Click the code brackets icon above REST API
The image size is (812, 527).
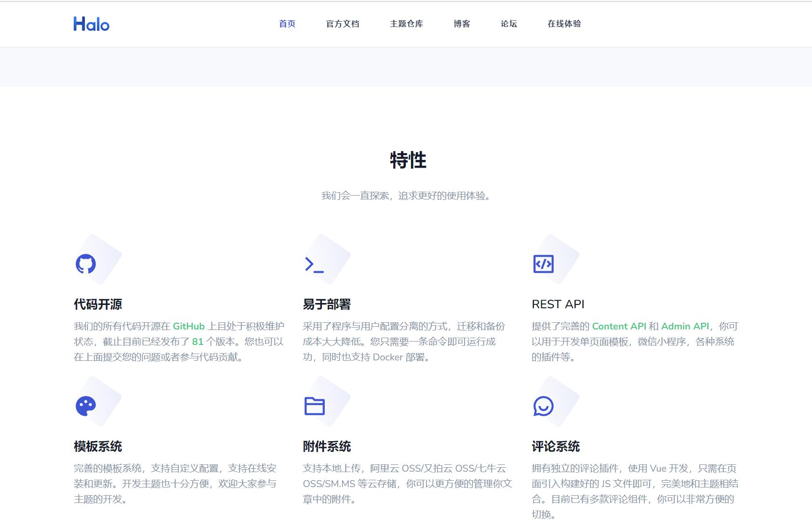click(x=544, y=264)
